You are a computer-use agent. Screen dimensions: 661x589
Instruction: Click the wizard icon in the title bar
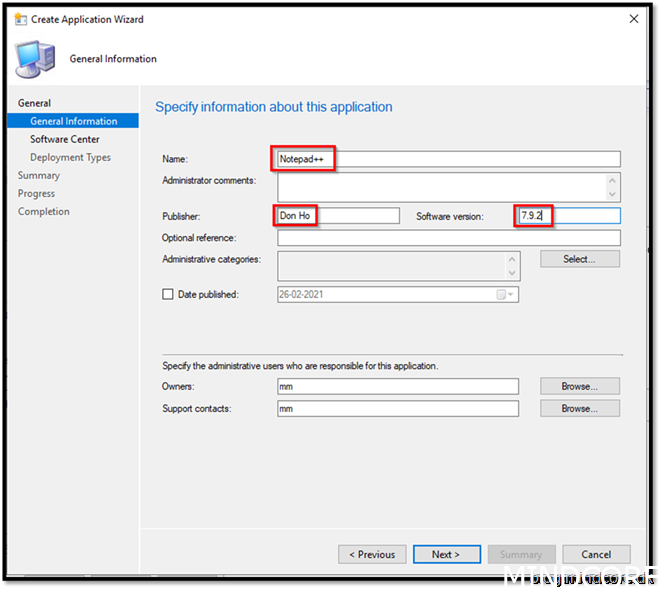pyautogui.click(x=21, y=19)
